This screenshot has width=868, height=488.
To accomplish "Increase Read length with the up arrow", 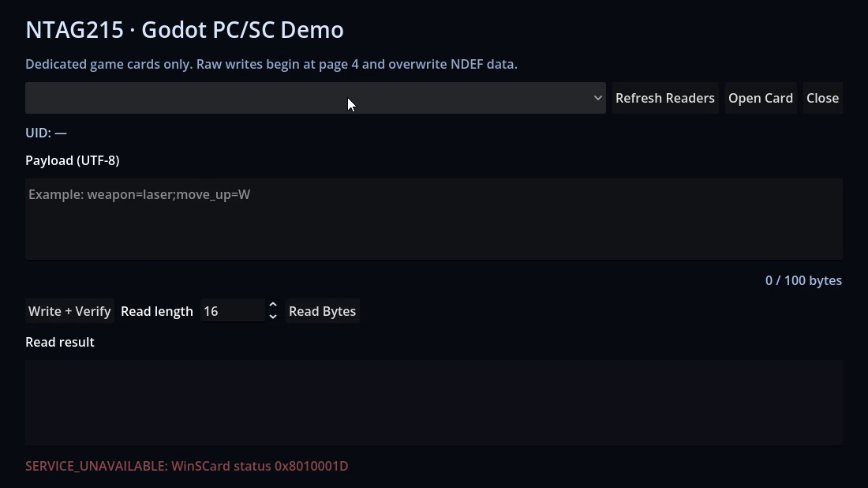I will coord(273,306).
